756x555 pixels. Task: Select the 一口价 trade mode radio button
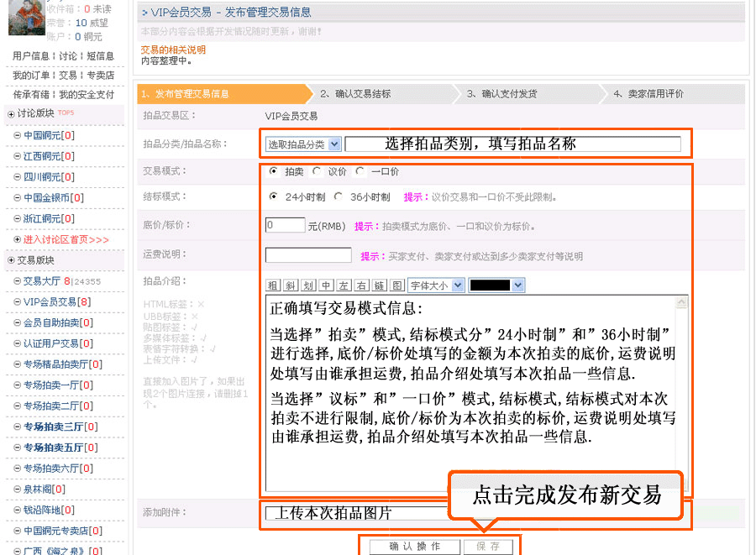click(x=360, y=171)
